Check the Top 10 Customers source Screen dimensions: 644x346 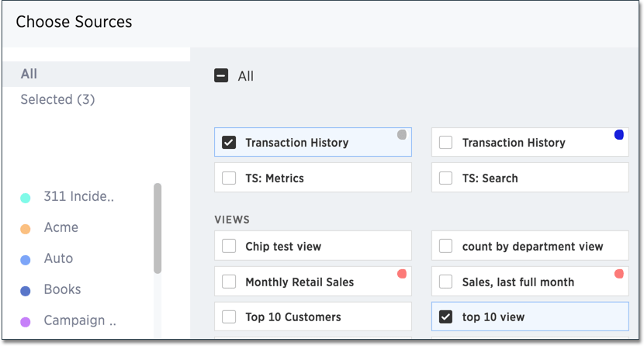pyautogui.click(x=229, y=317)
